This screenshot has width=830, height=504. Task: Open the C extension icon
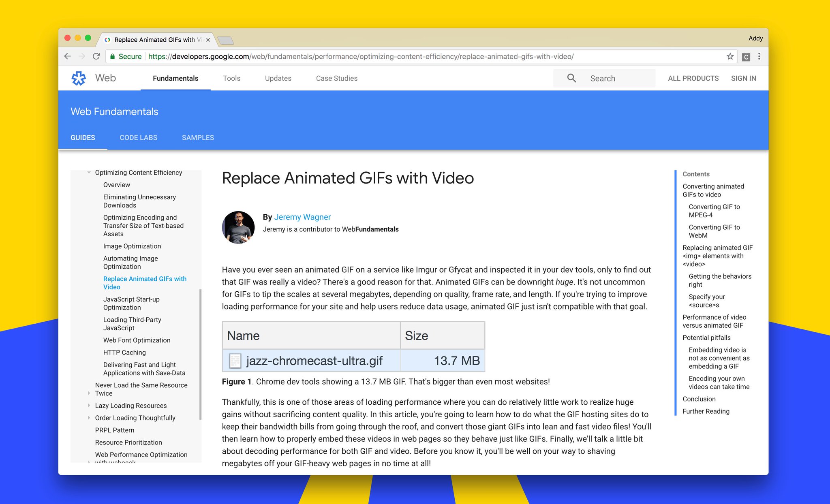[x=746, y=57]
